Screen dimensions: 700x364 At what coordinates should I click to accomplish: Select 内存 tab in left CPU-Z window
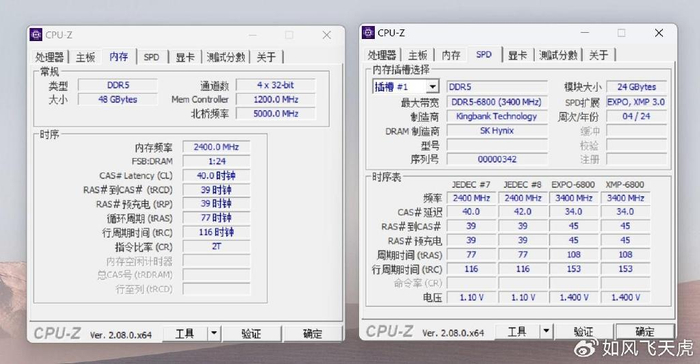[118, 57]
